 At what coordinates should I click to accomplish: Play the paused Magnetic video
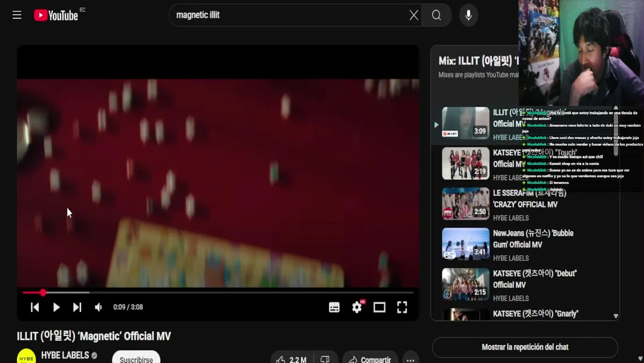coord(56,307)
